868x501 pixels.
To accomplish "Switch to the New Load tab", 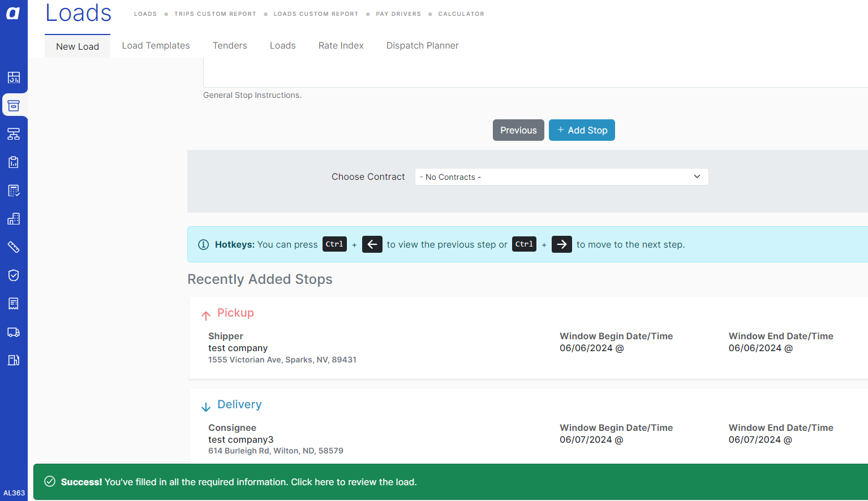I will point(78,46).
